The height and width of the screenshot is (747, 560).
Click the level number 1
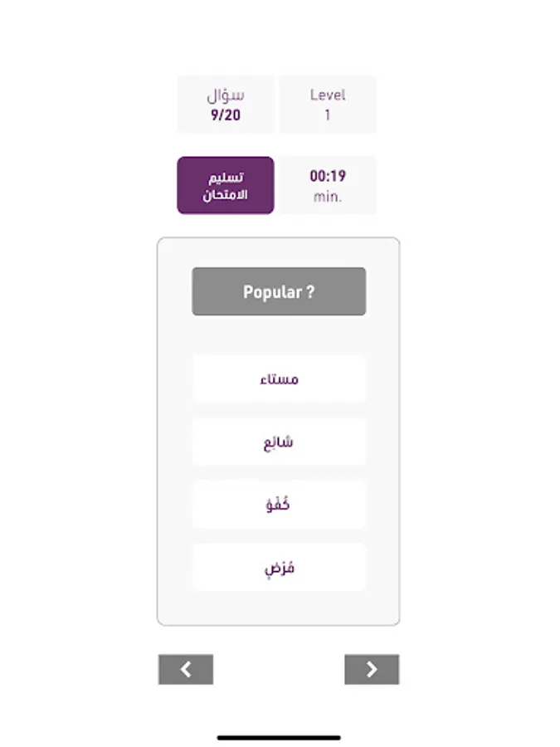328,115
